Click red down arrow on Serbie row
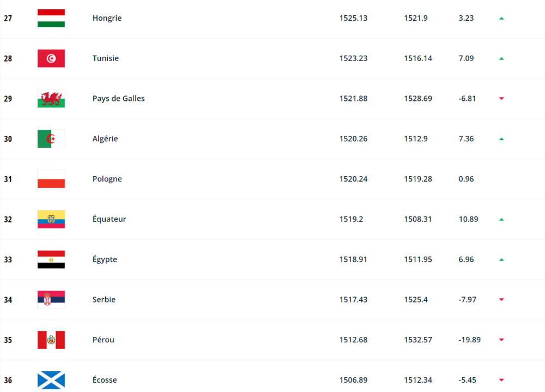This screenshot has width=545, height=392. (x=501, y=299)
